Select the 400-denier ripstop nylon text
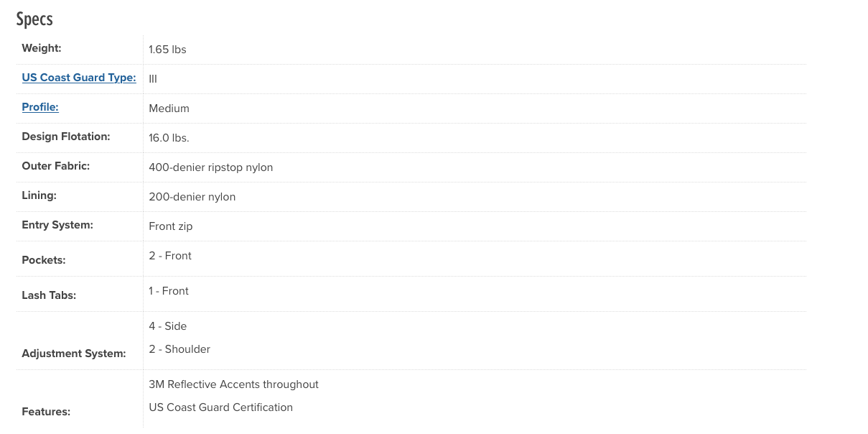 coord(210,167)
